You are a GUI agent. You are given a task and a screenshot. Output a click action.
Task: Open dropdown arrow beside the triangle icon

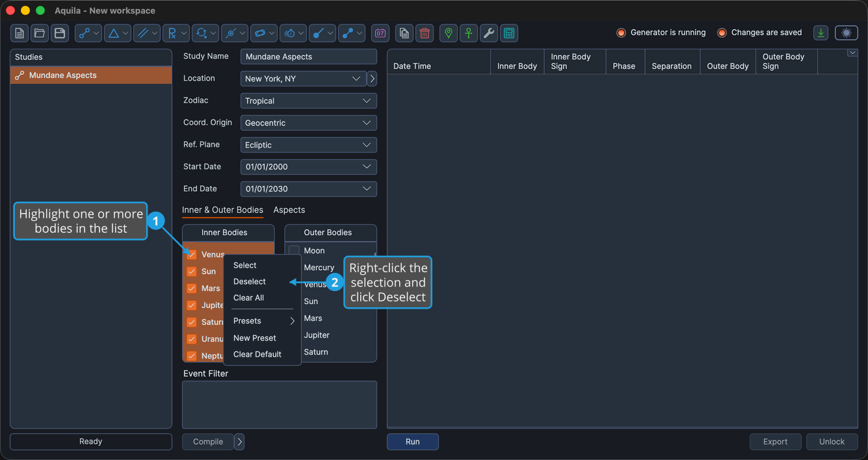pos(125,33)
